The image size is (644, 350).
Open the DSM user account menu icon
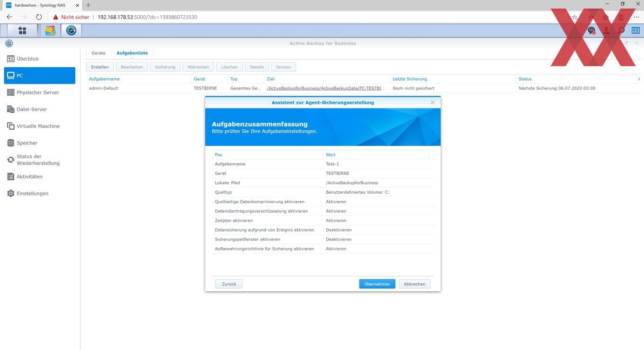(x=606, y=31)
